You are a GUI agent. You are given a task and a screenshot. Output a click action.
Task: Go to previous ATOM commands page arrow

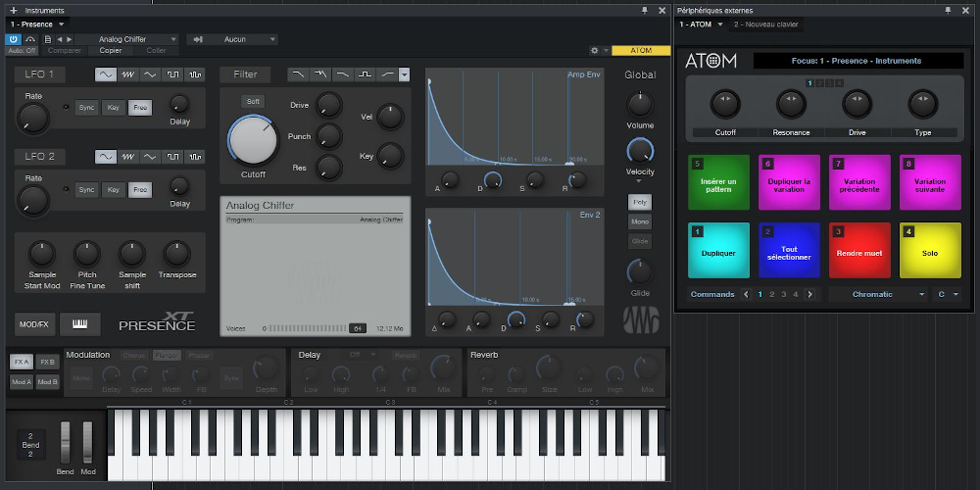pos(746,294)
